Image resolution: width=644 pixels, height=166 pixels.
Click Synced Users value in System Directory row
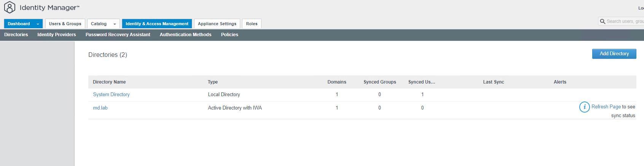click(422, 95)
